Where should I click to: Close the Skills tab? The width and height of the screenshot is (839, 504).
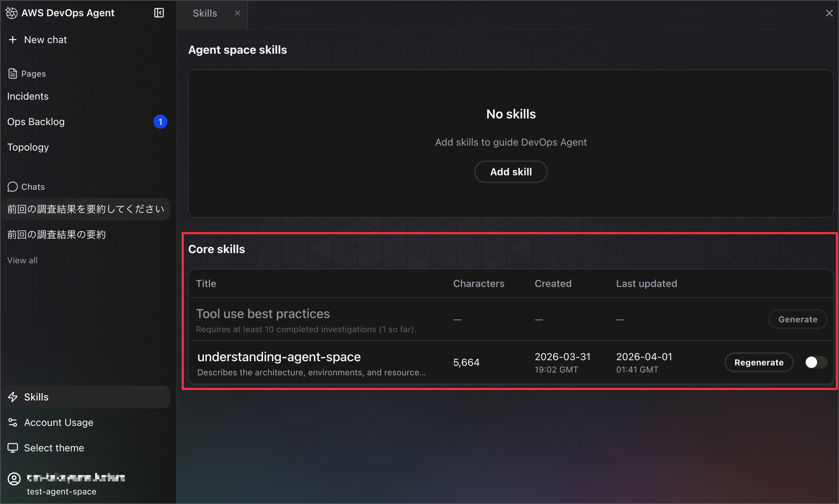[x=237, y=13]
